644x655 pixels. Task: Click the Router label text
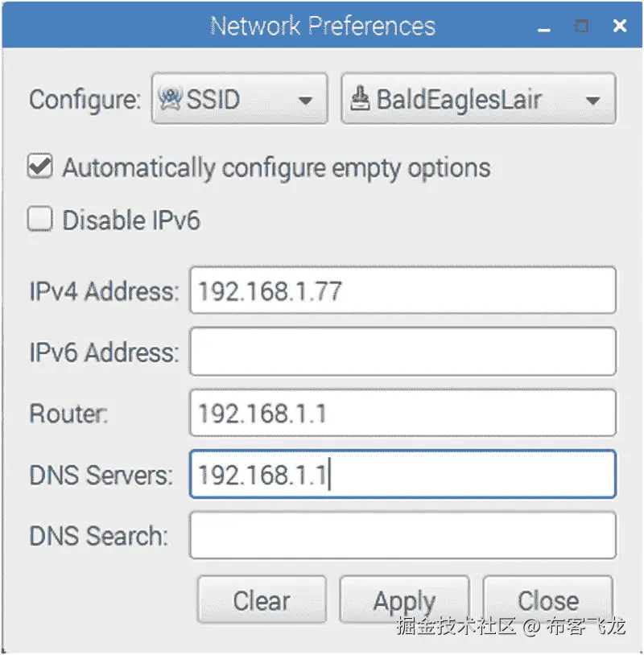68,414
